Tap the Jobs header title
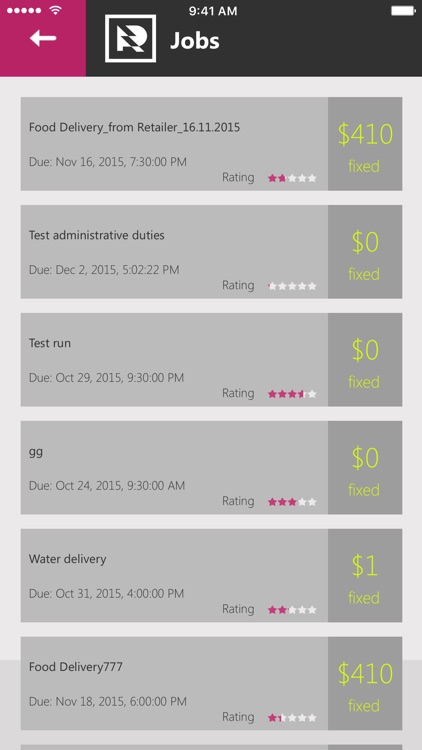The image size is (422, 750). (x=195, y=41)
